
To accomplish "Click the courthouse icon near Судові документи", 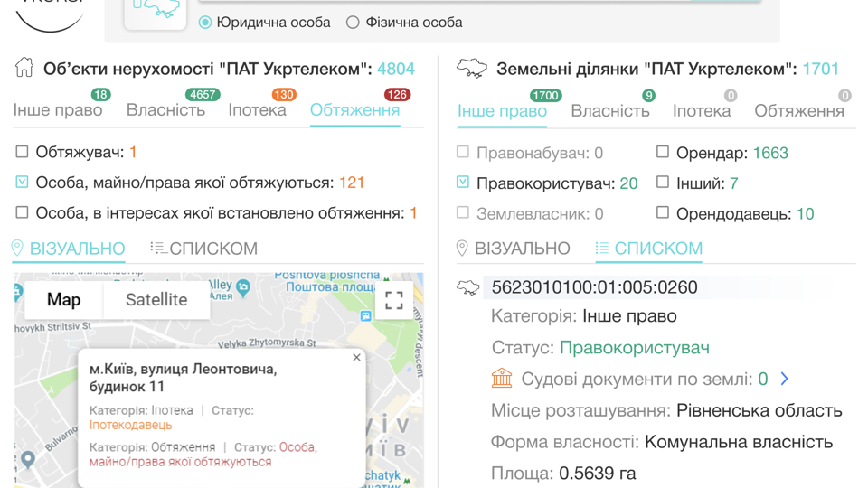I will 502,379.
